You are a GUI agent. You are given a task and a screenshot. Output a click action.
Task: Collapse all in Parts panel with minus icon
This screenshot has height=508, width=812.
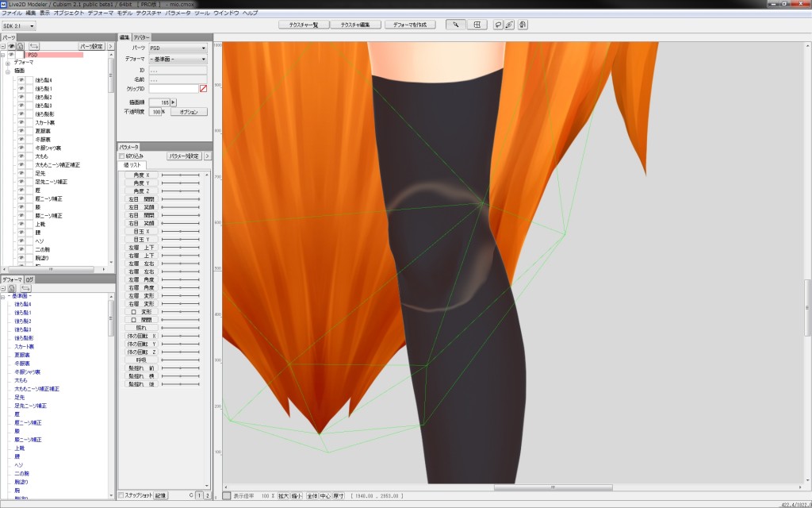pyautogui.click(x=3, y=46)
